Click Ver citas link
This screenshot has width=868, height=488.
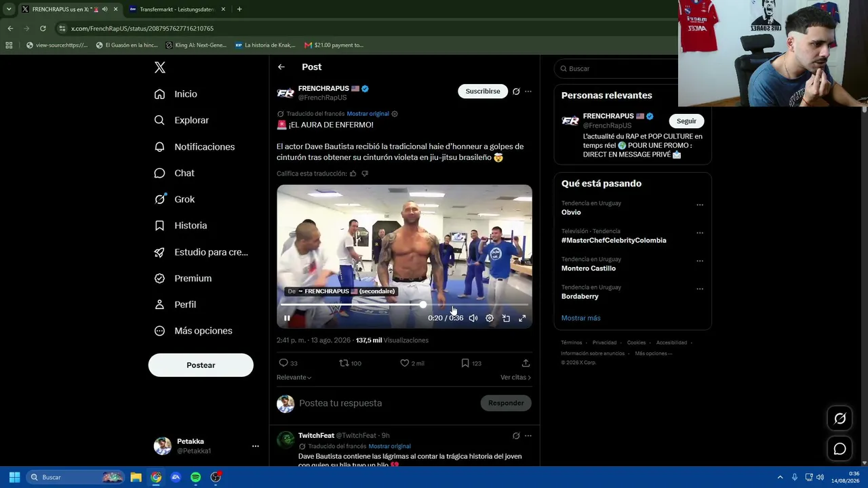[515, 378]
